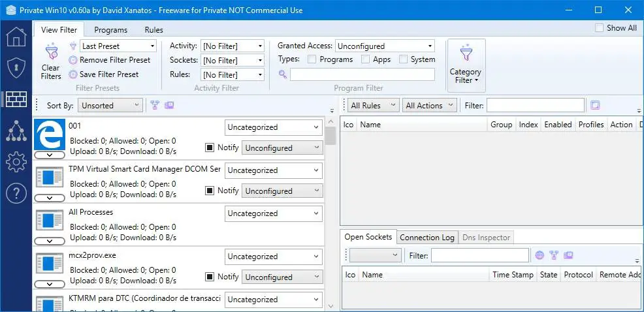This screenshot has height=312, width=644.
Task: Open the Last Preset dropdown
Action: click(118, 46)
